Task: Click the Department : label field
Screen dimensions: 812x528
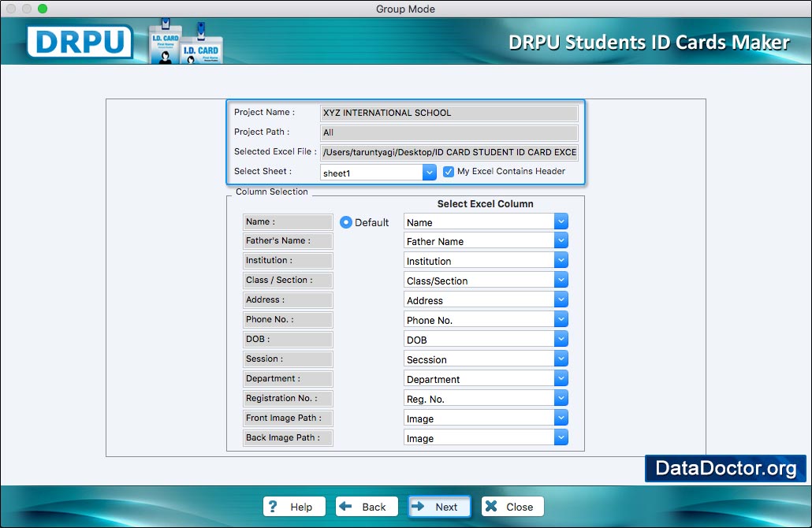Action: [288, 378]
